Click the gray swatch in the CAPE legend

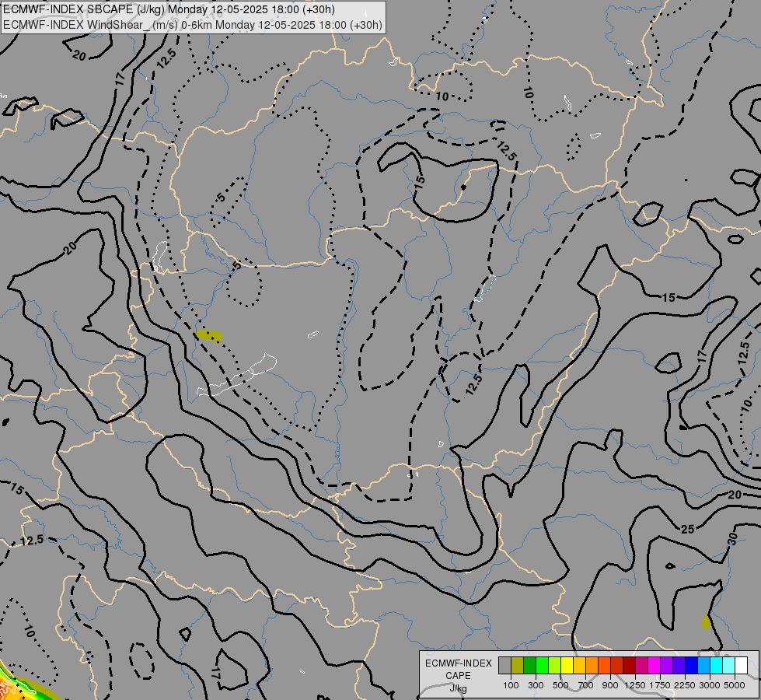tap(504, 666)
